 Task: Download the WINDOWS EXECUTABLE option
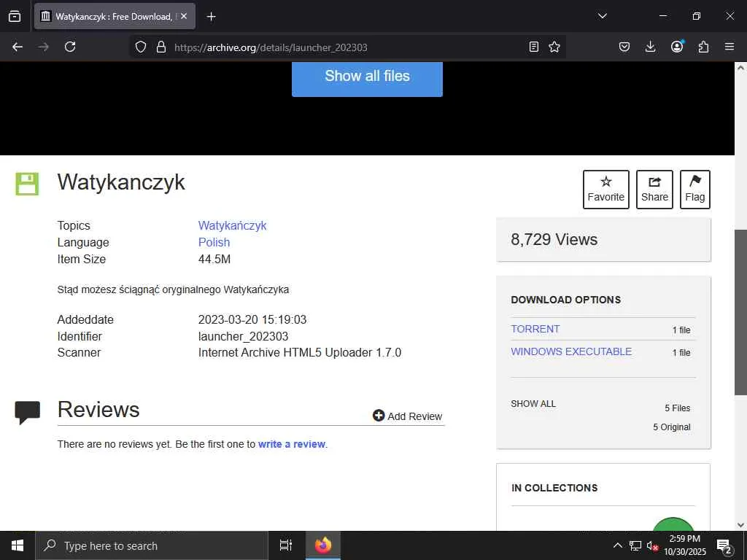pos(571,351)
